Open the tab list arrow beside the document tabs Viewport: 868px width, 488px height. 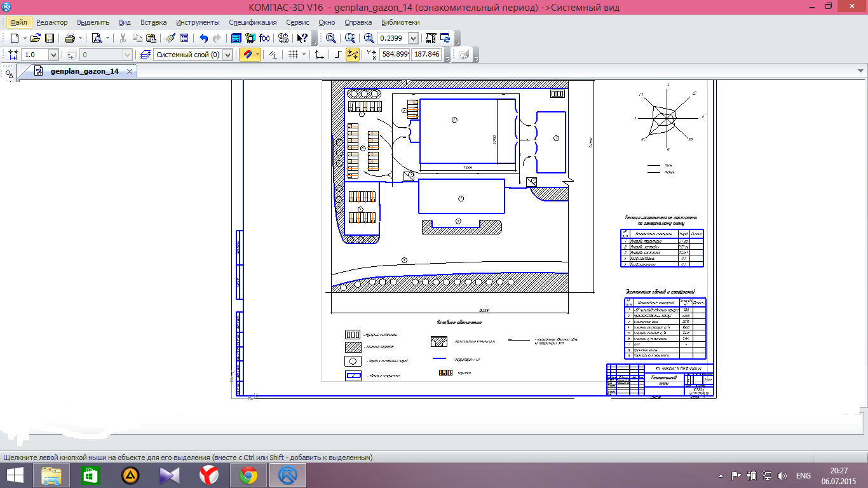pyautogui.click(x=860, y=71)
